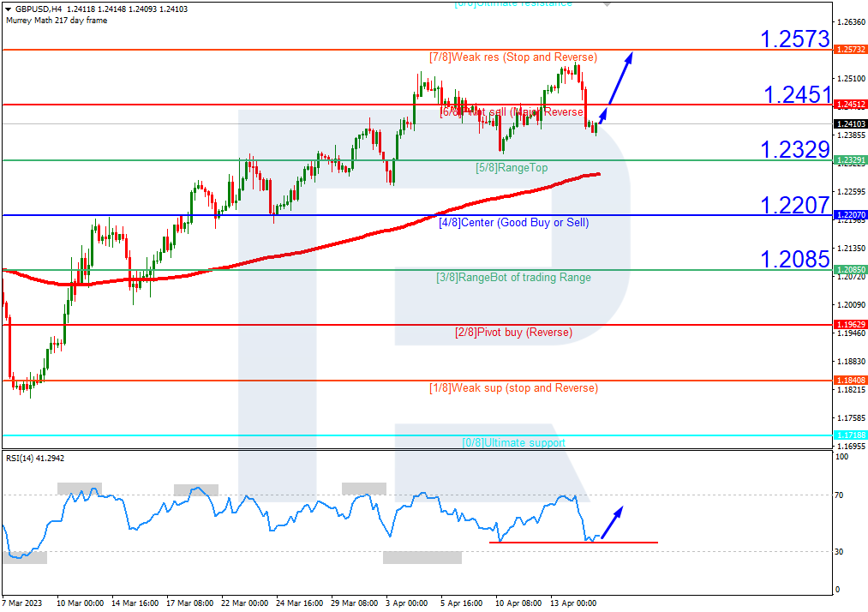
Task: Select the red RSI support trendline
Action: click(572, 542)
